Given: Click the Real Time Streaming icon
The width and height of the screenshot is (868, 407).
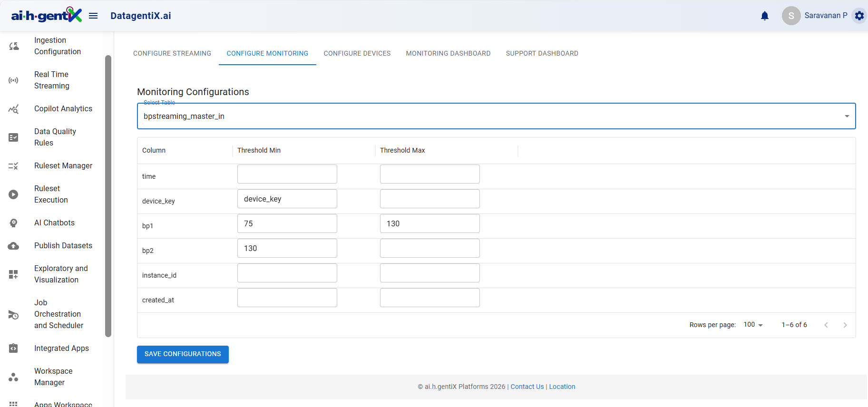Looking at the screenshot, I should (x=13, y=80).
